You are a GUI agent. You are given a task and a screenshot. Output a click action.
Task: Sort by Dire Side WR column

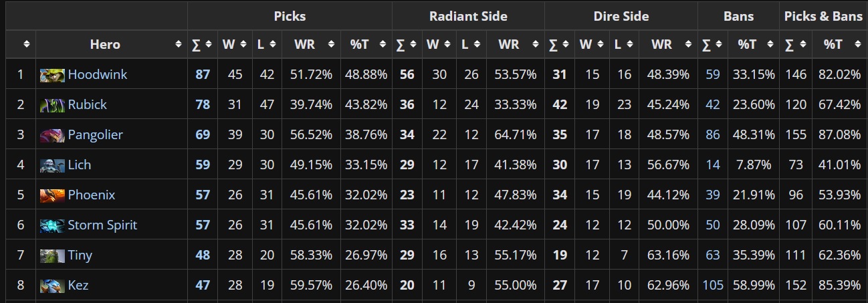(x=669, y=44)
